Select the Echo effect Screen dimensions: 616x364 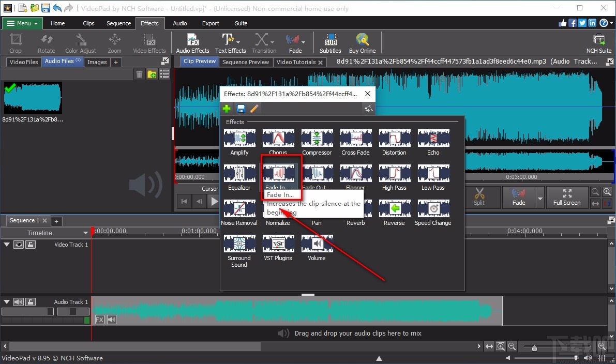(433, 139)
